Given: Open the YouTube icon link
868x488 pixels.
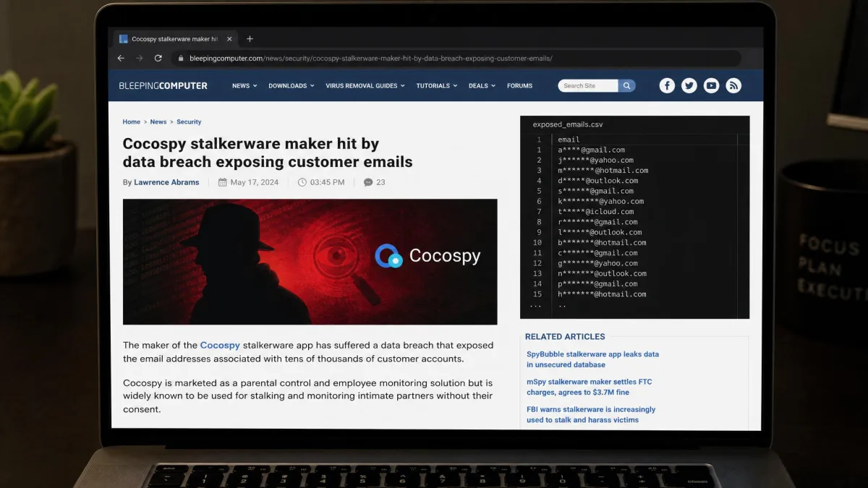Looking at the screenshot, I should pyautogui.click(x=712, y=85).
